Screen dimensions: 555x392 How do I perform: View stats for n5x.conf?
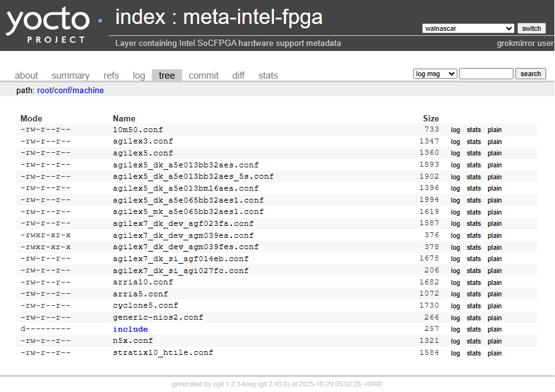[x=474, y=340]
